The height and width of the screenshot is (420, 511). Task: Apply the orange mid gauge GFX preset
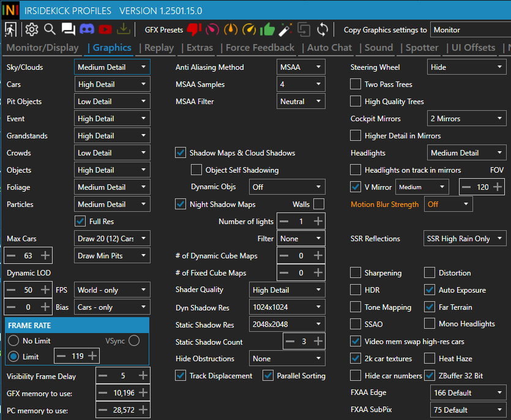pyautogui.click(x=231, y=29)
